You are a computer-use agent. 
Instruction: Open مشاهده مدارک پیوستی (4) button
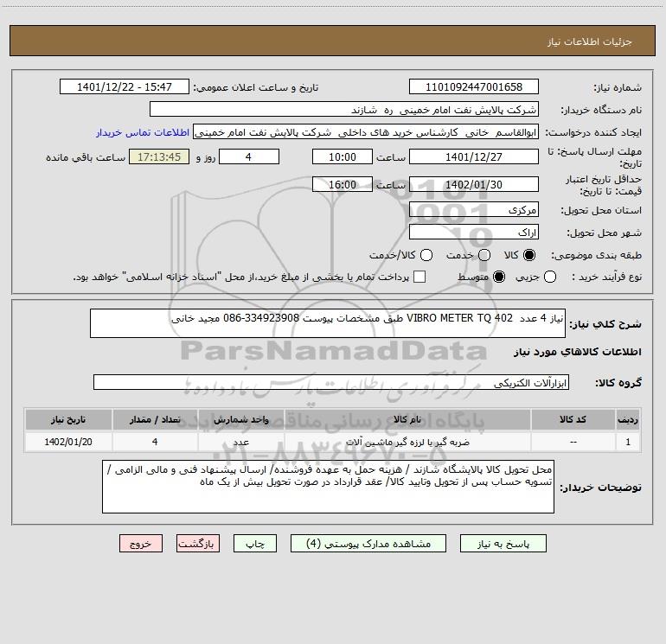pos(368,544)
